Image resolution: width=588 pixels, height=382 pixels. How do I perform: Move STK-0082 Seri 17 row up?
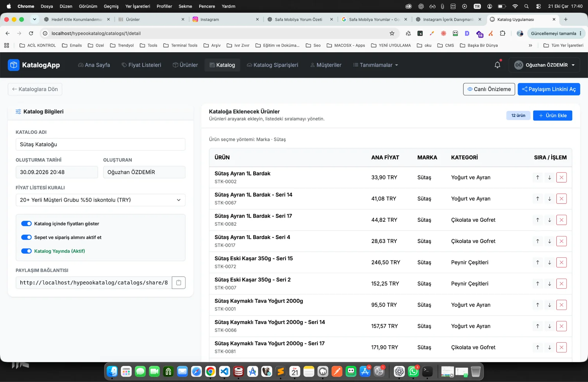coord(538,220)
